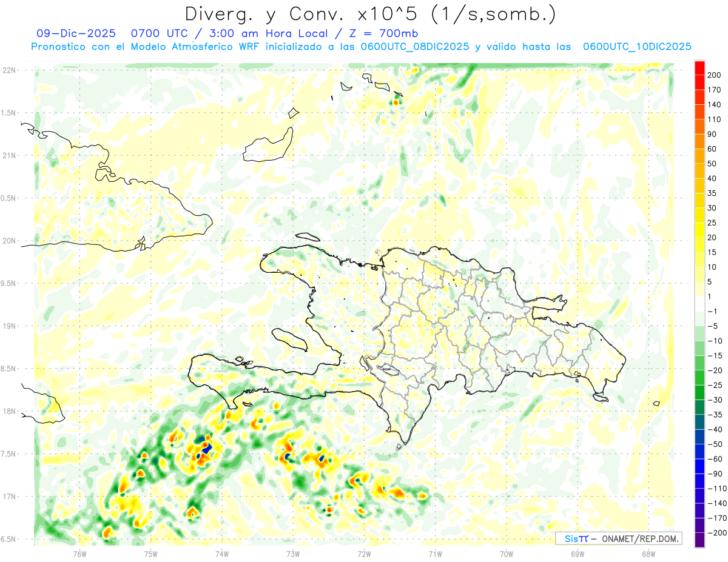Click the '73W' longitude axis label
The height and width of the screenshot is (562, 728).
tap(293, 554)
